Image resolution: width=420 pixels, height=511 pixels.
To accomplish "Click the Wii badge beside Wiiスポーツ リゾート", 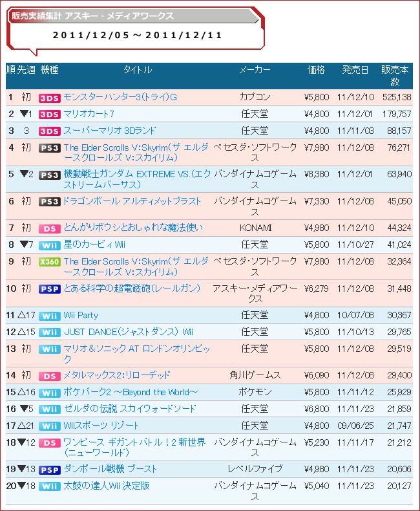I will (x=50, y=426).
